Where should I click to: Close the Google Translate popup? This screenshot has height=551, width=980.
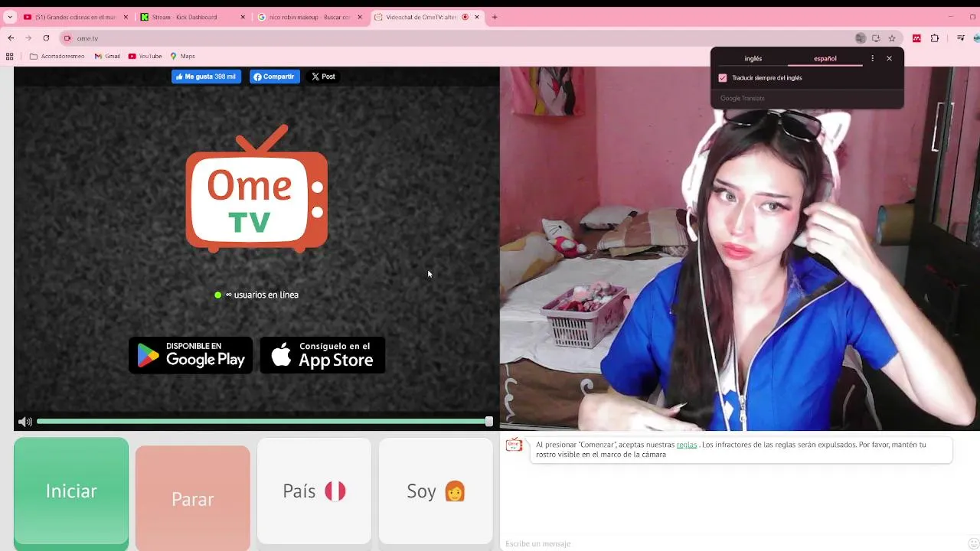(889, 58)
